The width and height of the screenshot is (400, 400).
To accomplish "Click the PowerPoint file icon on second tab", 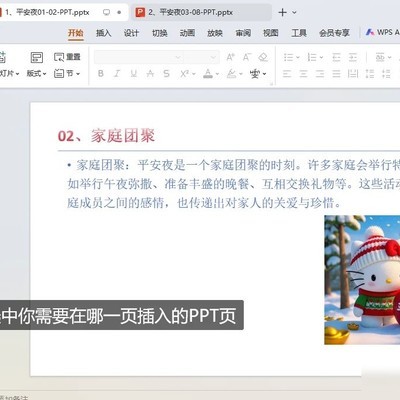I will point(140,12).
